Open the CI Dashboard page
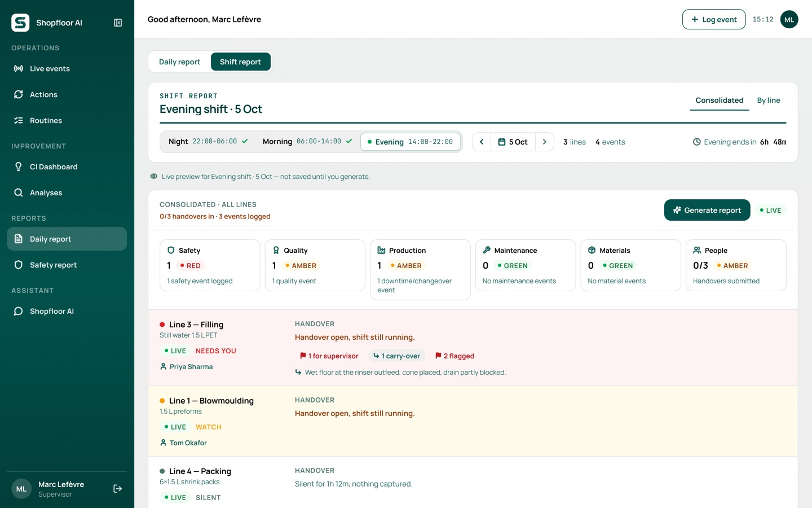The height and width of the screenshot is (508, 812). point(67,167)
